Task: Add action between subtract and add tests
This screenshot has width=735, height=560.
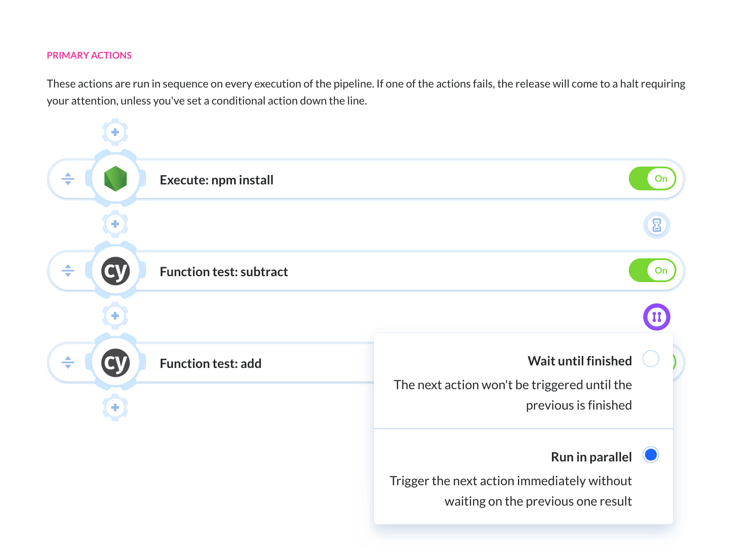Action: click(115, 316)
